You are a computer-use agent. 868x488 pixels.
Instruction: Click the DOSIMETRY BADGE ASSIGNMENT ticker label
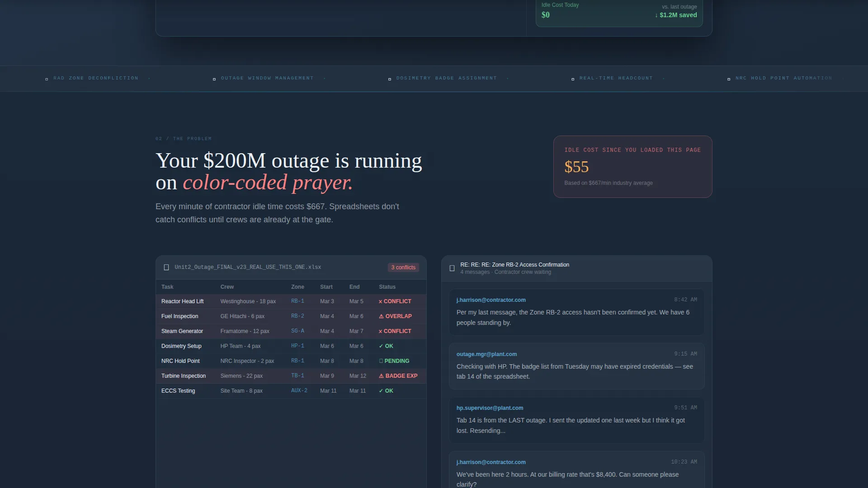click(x=447, y=78)
